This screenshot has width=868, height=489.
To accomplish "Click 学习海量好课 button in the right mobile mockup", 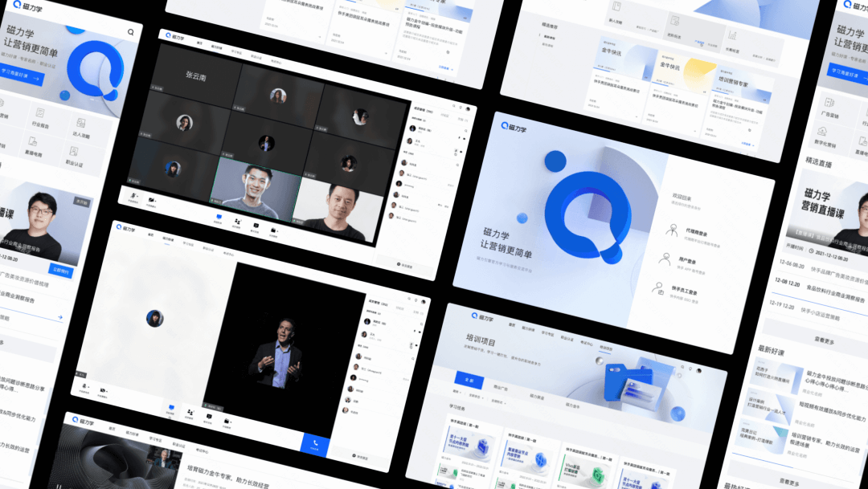I will pyautogui.click(x=847, y=75).
